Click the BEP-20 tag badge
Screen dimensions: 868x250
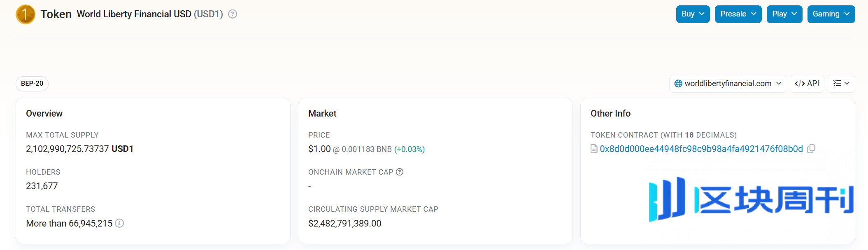point(32,84)
